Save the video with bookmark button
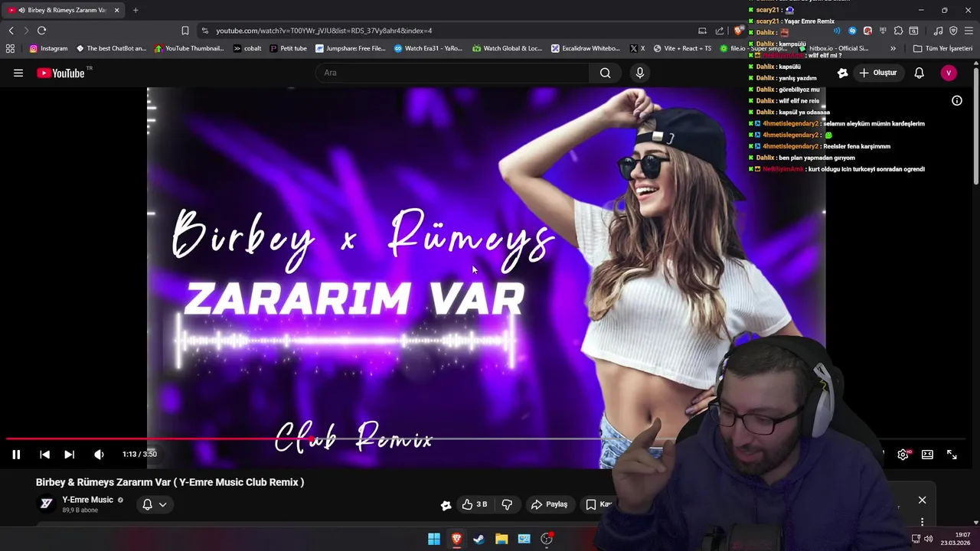Image resolution: width=980 pixels, height=551 pixels. tap(598, 504)
